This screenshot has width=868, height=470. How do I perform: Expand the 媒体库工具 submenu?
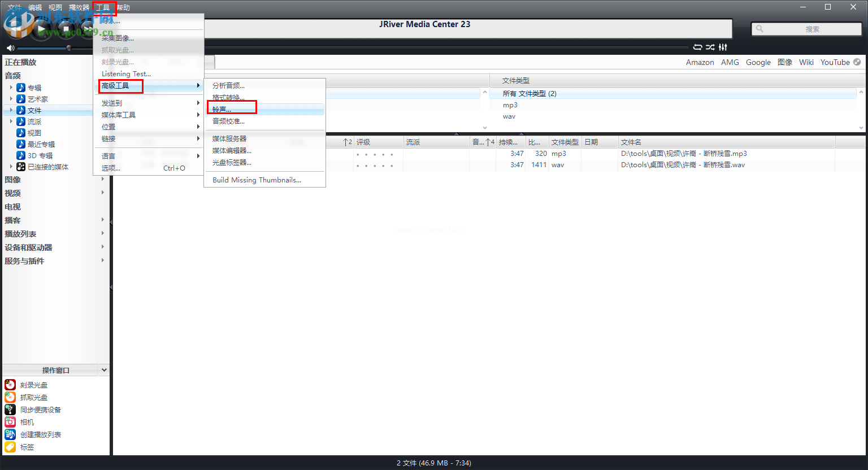[x=148, y=115]
